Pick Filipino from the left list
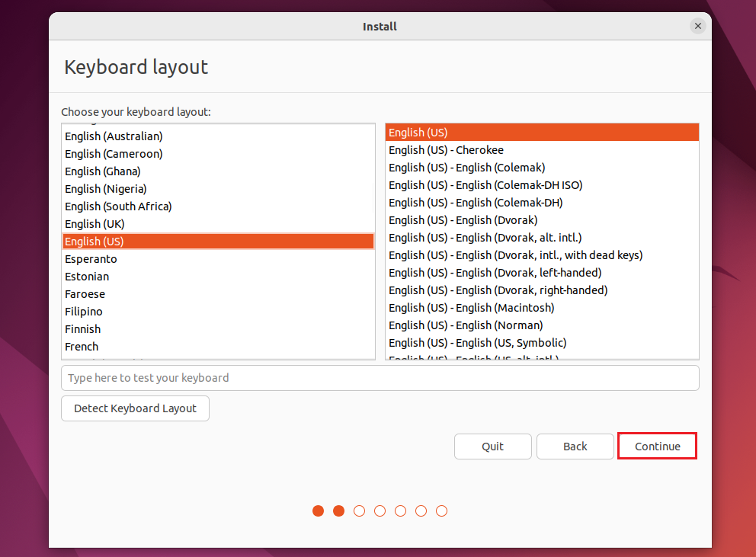Image resolution: width=756 pixels, height=557 pixels. coord(83,311)
